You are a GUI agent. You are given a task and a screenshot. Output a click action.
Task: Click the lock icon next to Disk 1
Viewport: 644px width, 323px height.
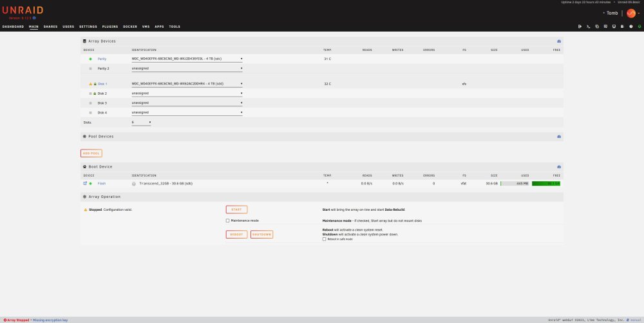coord(95,84)
